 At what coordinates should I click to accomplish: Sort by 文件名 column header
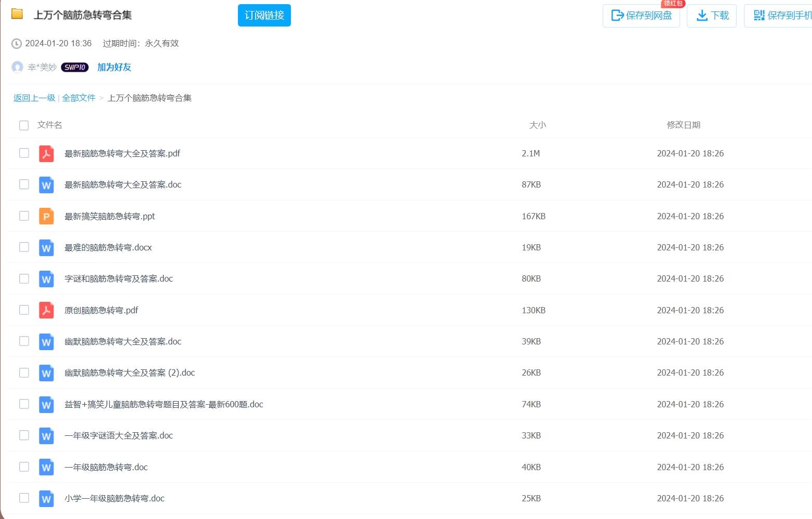(x=50, y=125)
